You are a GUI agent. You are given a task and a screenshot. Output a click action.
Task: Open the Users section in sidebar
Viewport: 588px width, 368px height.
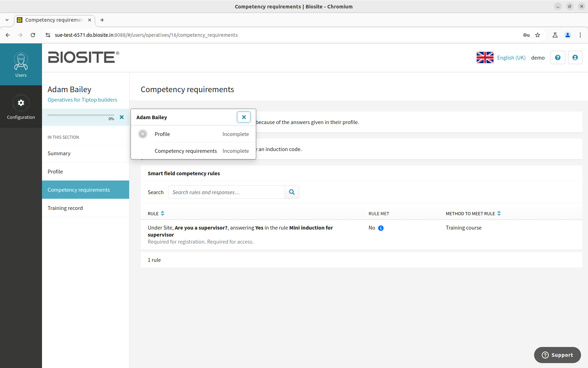coord(21,64)
